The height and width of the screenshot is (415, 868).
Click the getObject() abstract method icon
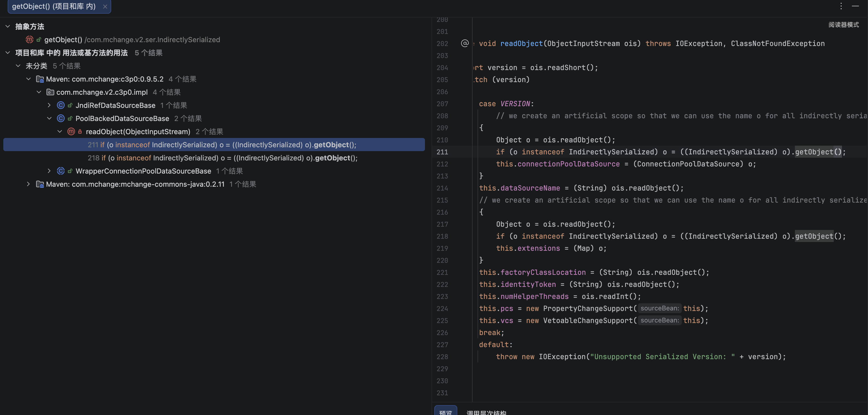30,39
